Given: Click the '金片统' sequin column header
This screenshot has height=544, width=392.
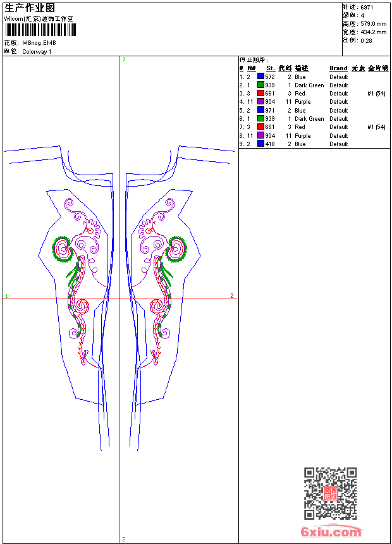Looking at the screenshot, I should pos(378,68).
